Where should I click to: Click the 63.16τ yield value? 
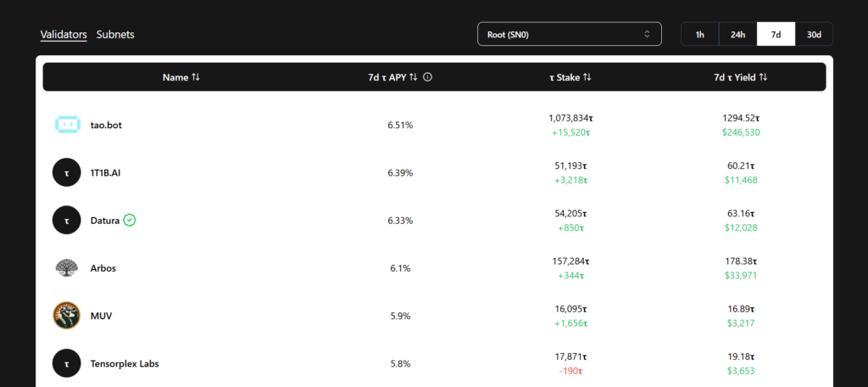coord(741,213)
